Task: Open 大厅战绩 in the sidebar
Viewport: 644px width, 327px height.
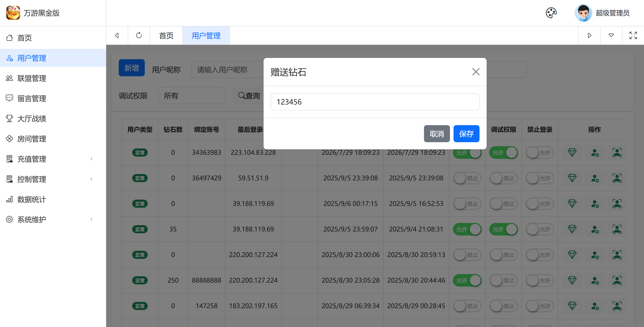Action: (x=53, y=119)
